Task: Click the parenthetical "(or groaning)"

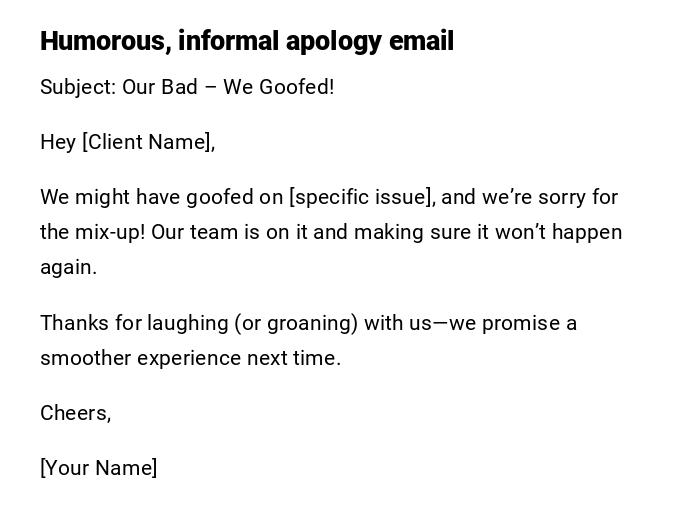Action: pos(295,323)
